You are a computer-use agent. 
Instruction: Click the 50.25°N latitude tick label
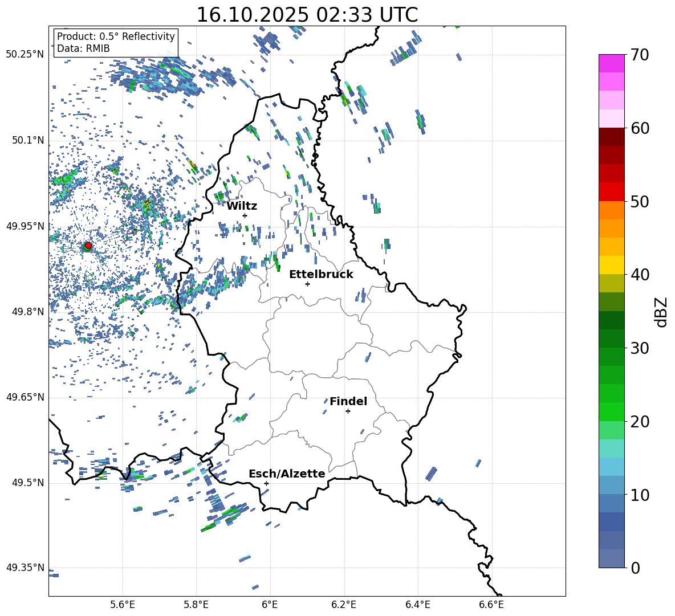[x=25, y=55]
